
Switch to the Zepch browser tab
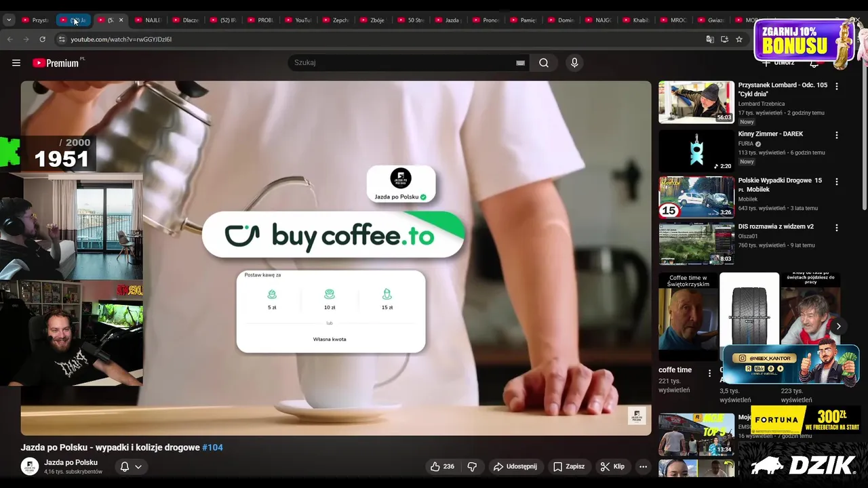point(335,20)
